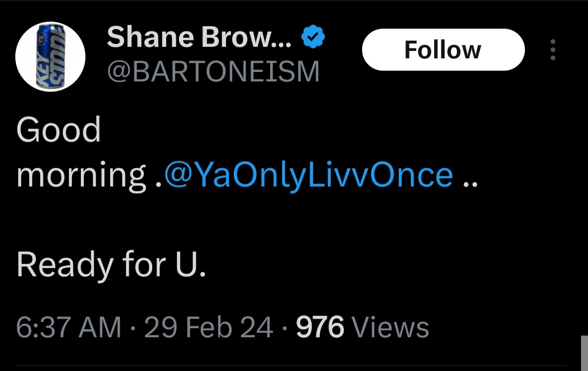588x371 pixels.
Task: Click the two dots after the mention
Action: (x=470, y=184)
